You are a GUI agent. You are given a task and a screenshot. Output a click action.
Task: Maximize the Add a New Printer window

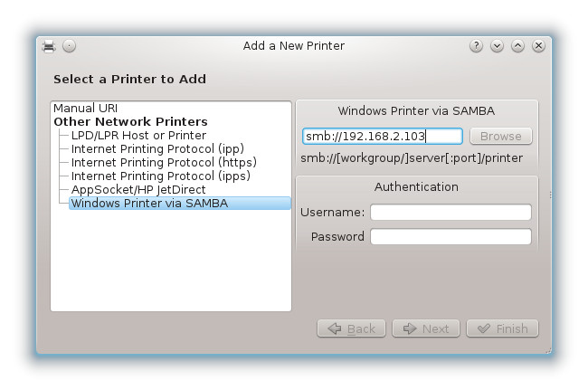517,46
